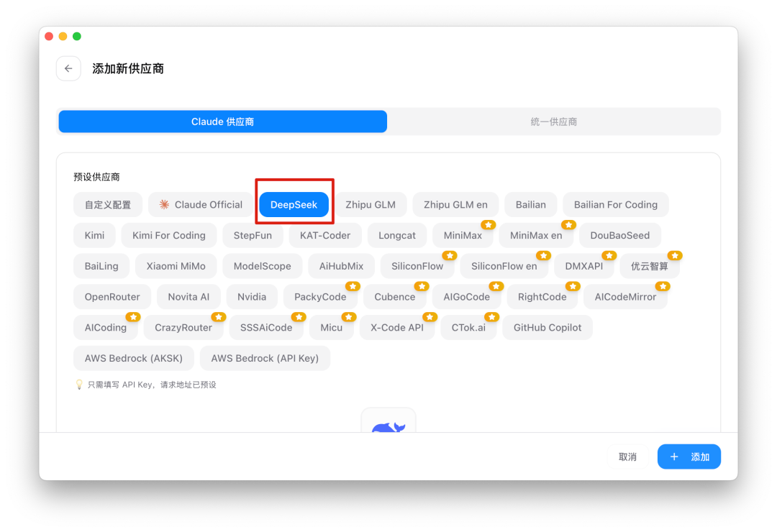Close the window with red button
This screenshot has width=777, height=532.
[x=49, y=36]
